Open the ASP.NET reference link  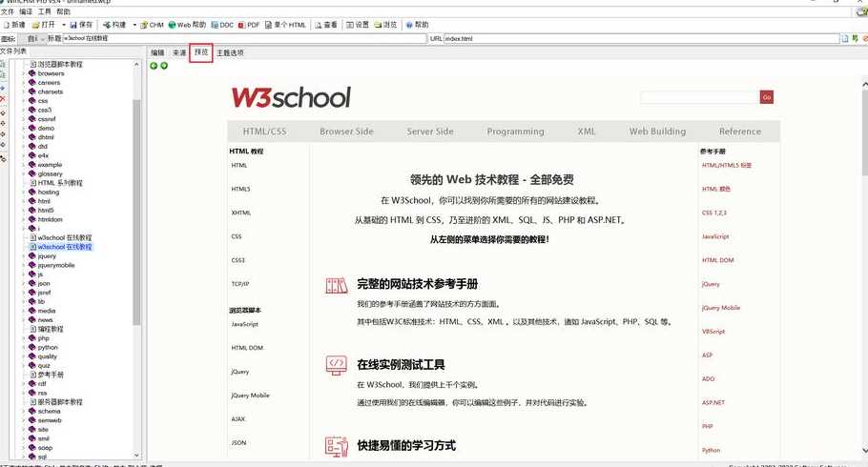[x=713, y=403]
